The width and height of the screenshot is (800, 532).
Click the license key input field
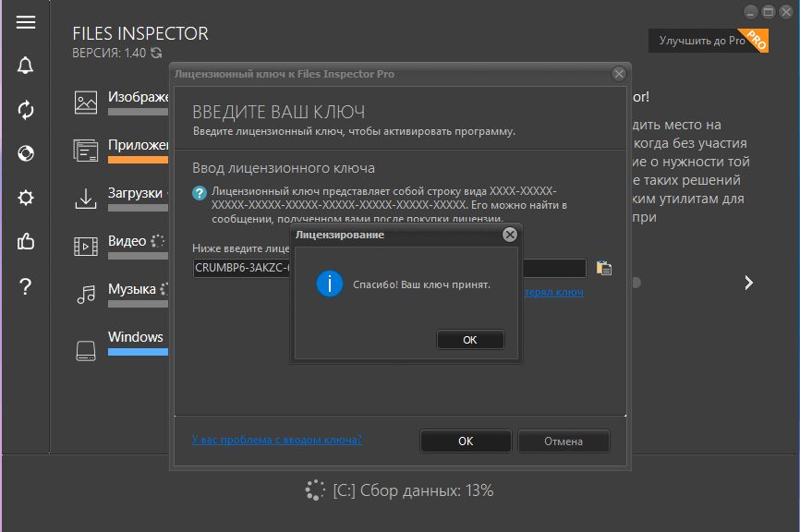[390, 268]
